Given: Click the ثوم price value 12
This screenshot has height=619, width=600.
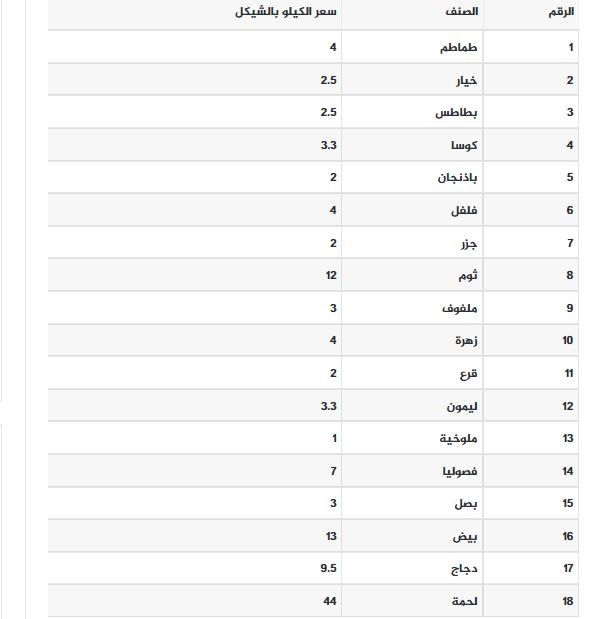Looking at the screenshot, I should (331, 275).
